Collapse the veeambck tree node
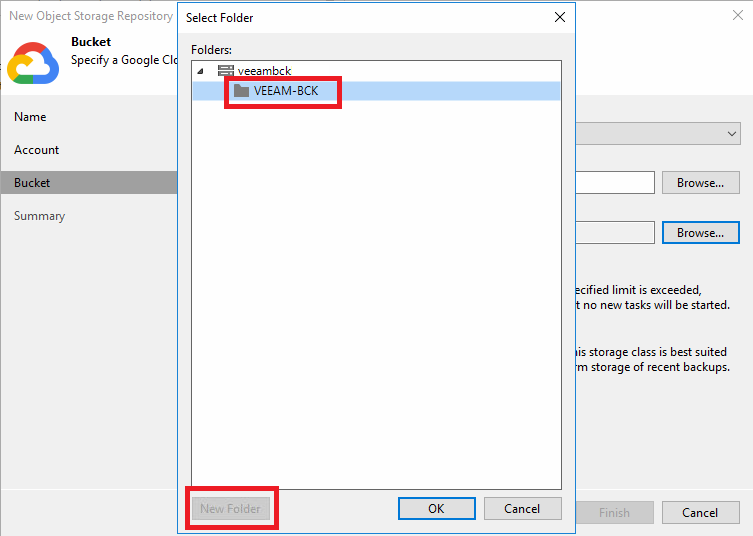The image size is (753, 536). point(201,71)
